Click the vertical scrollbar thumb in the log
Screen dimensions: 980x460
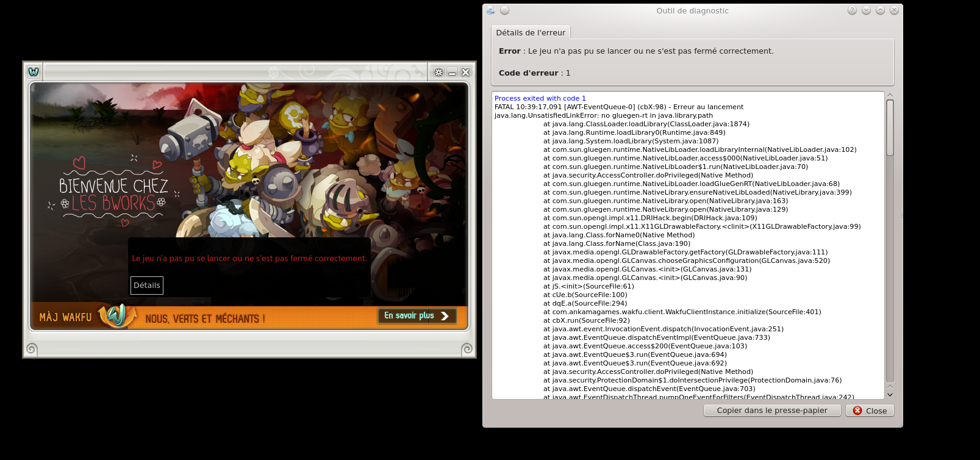(x=890, y=128)
